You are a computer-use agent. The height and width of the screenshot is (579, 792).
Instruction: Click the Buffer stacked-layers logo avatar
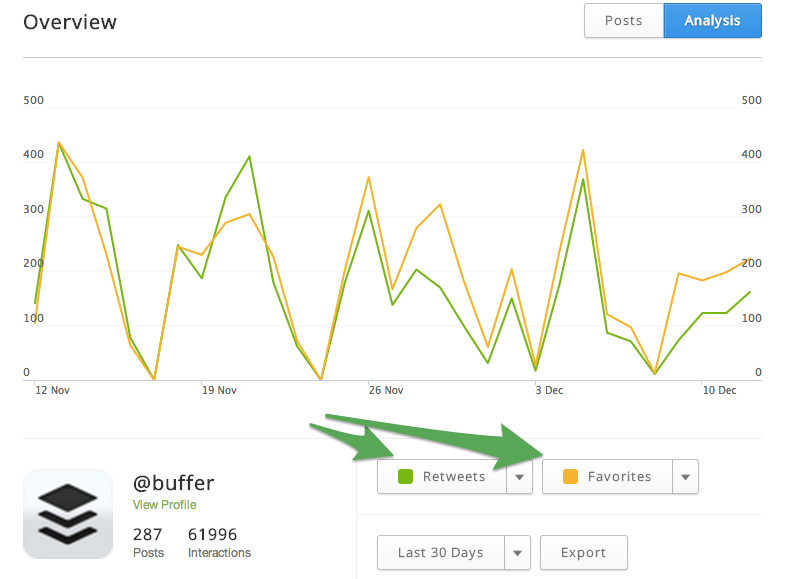coord(68,513)
